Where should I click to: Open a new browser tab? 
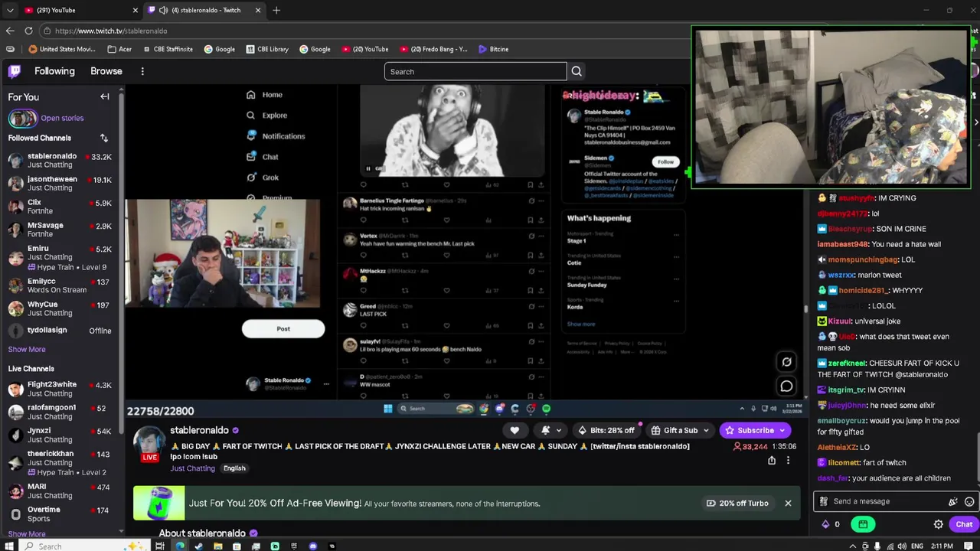click(276, 10)
